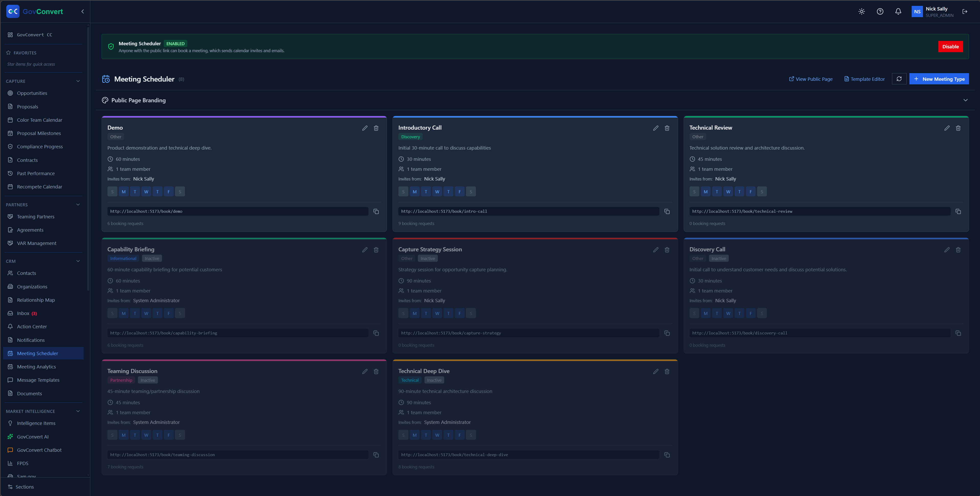980x496 pixels.
Task: Delete the Demo meeting type
Action: 376,128
